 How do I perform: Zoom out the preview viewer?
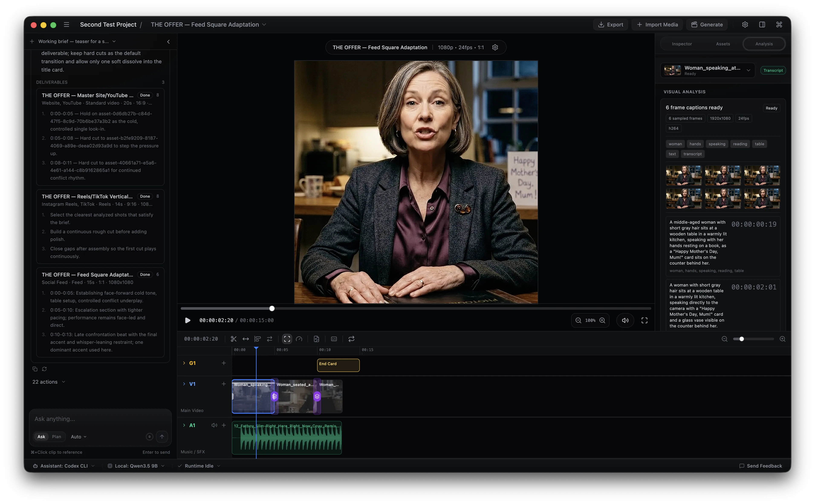coord(578,320)
